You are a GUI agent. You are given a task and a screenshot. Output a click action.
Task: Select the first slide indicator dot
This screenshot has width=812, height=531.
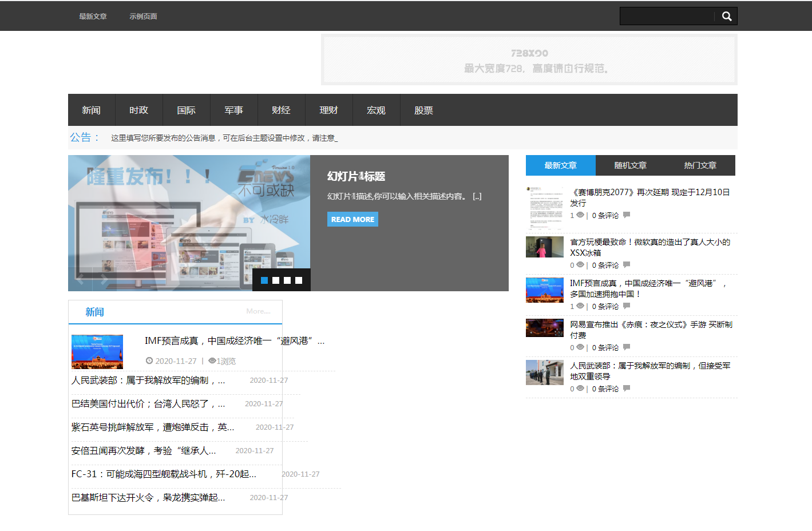click(264, 280)
